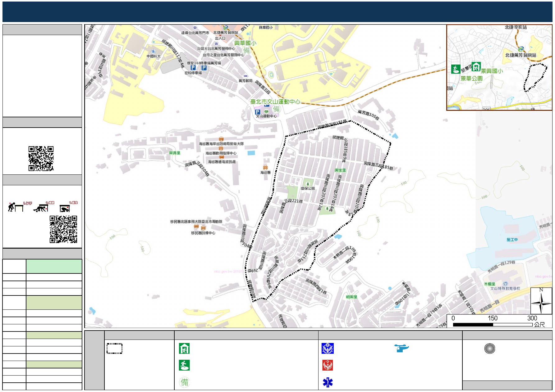
Task: Click the upper QR code in left panel
Action: coord(41,159)
